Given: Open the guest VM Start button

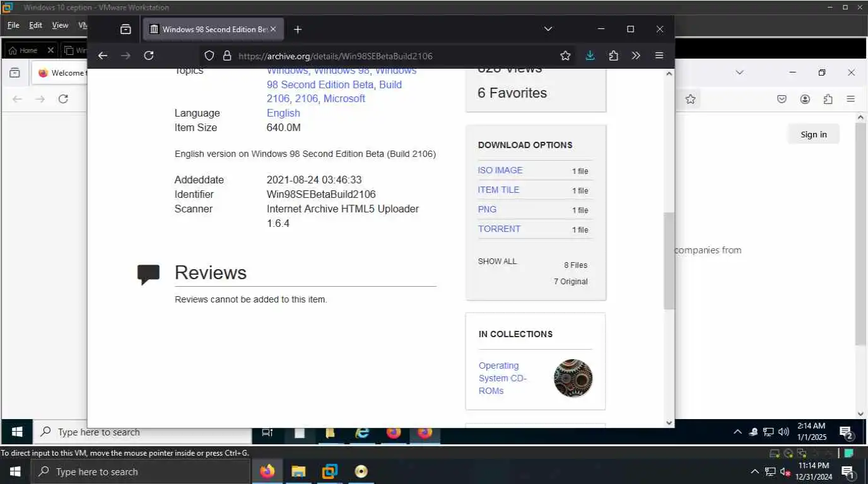Looking at the screenshot, I should click(17, 432).
